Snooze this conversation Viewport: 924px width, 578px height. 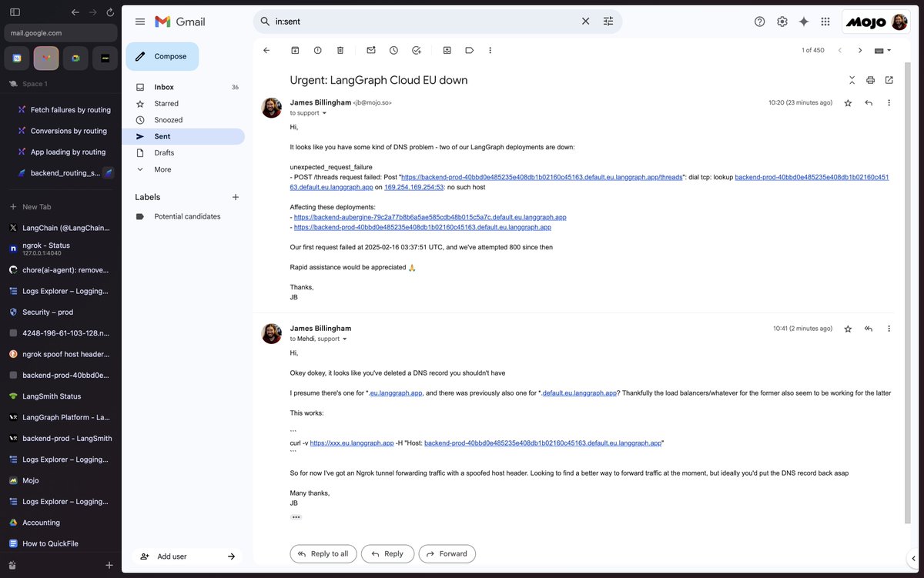(x=393, y=50)
